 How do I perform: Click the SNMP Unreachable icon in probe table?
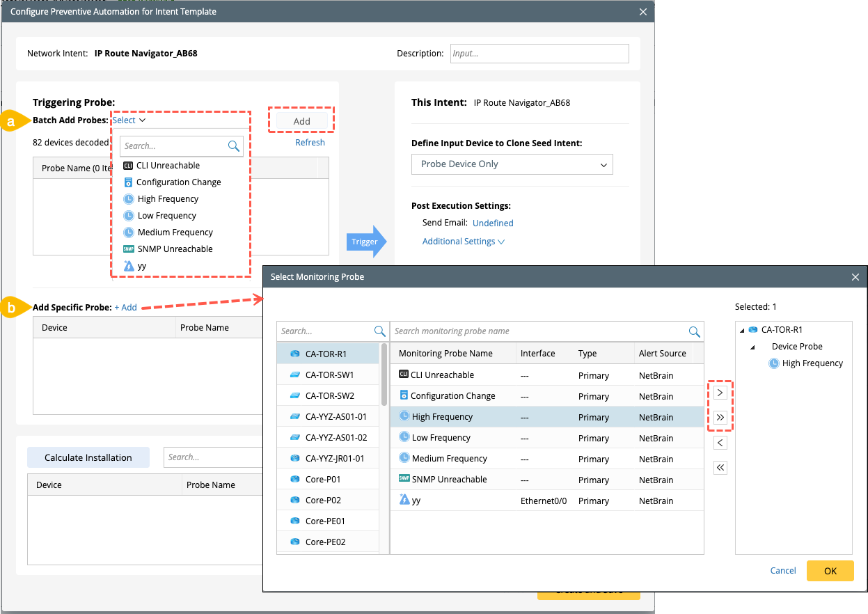pyautogui.click(x=404, y=479)
